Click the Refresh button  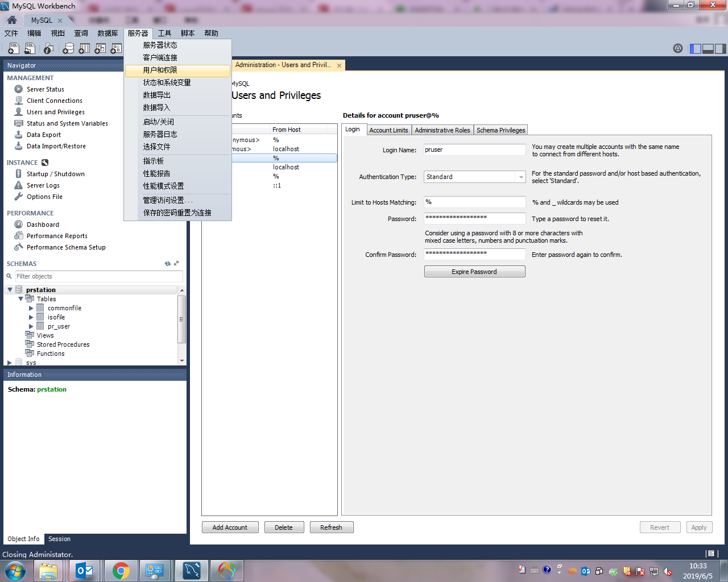click(331, 527)
